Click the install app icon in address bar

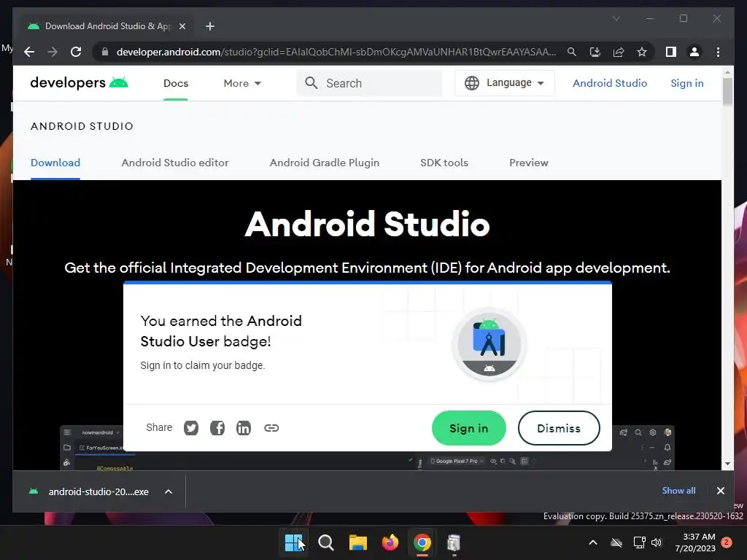pyautogui.click(x=595, y=52)
